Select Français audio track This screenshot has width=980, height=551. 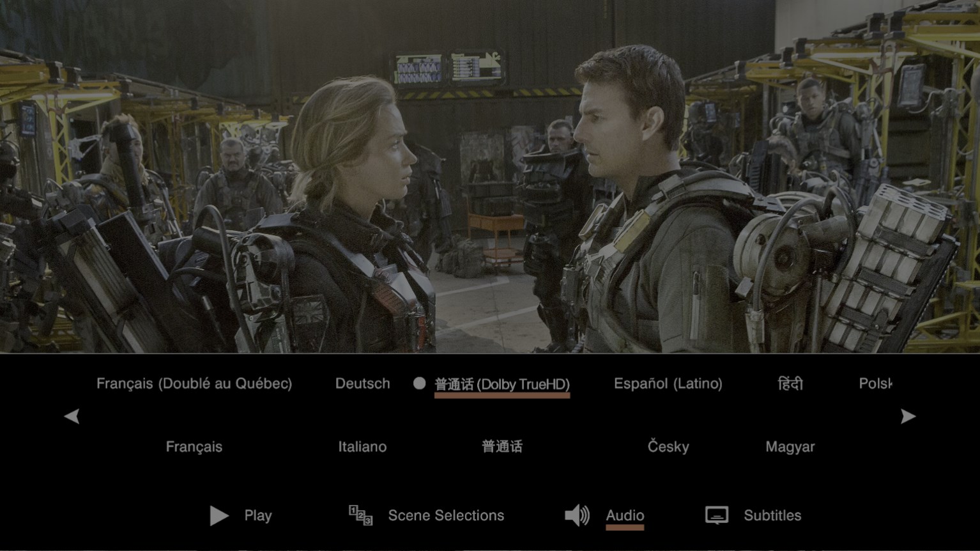(x=194, y=447)
